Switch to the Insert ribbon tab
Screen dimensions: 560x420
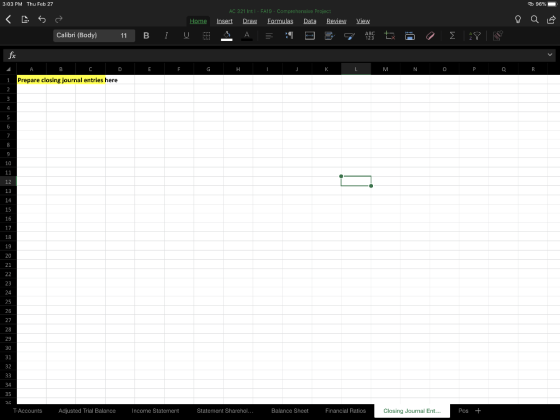(224, 21)
